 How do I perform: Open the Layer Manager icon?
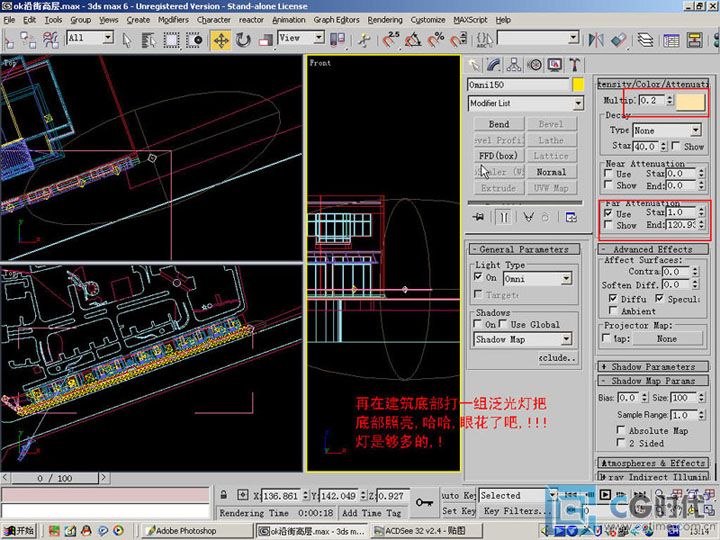645,40
